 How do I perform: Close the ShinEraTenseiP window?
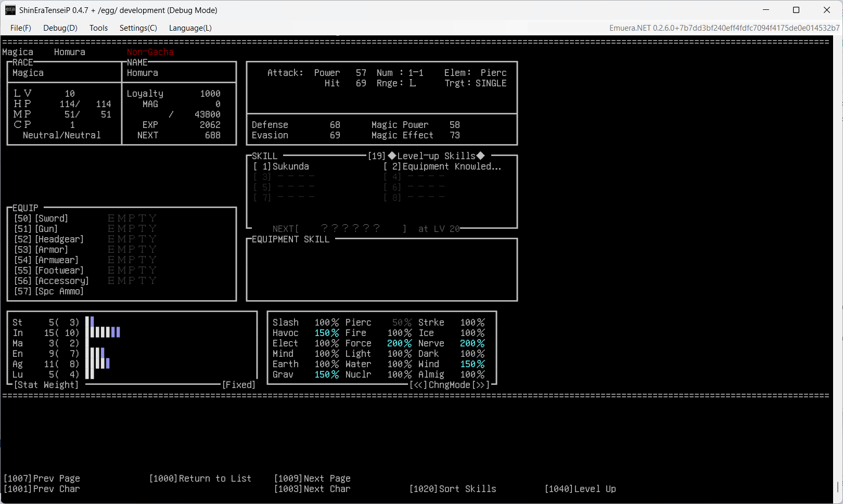(x=827, y=10)
